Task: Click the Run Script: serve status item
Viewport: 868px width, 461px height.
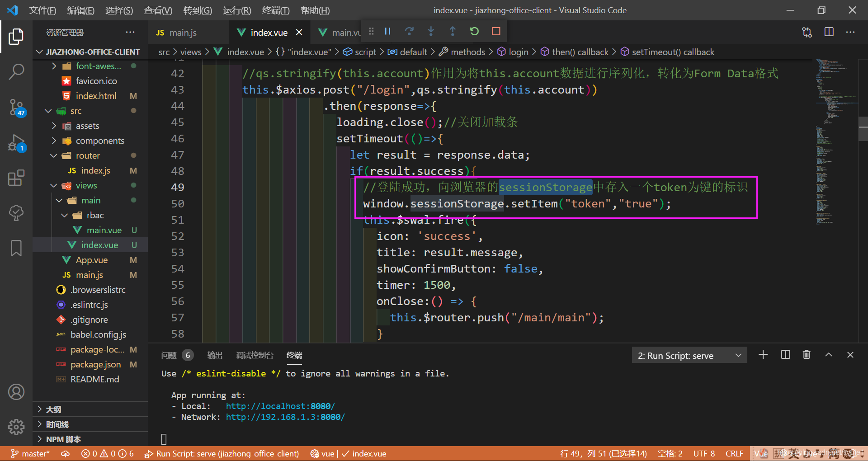Action: [x=222, y=453]
